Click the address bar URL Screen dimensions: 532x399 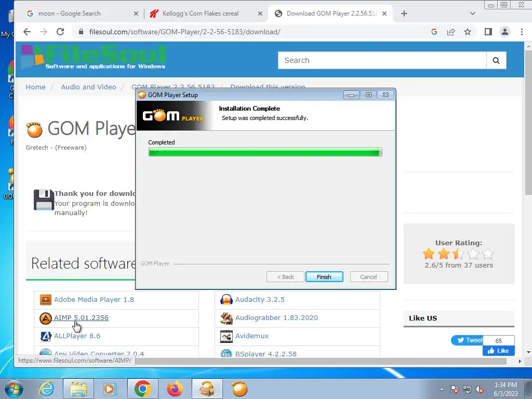pos(184,32)
